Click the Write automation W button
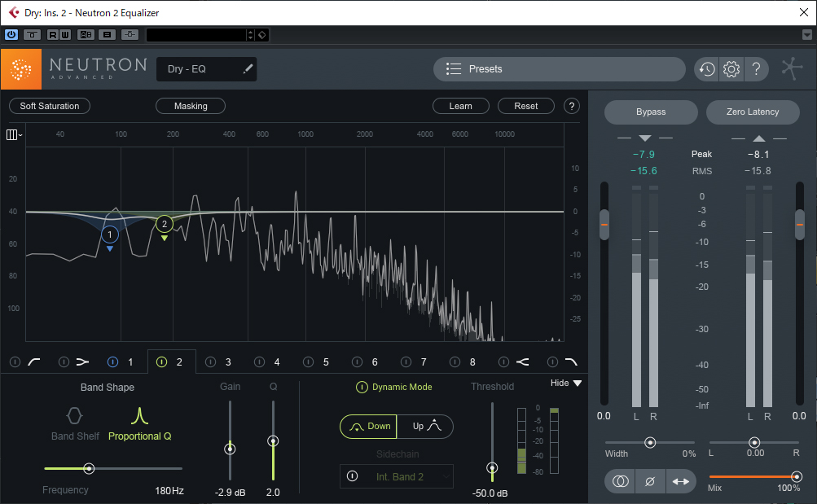This screenshot has height=504, width=817. (x=64, y=35)
